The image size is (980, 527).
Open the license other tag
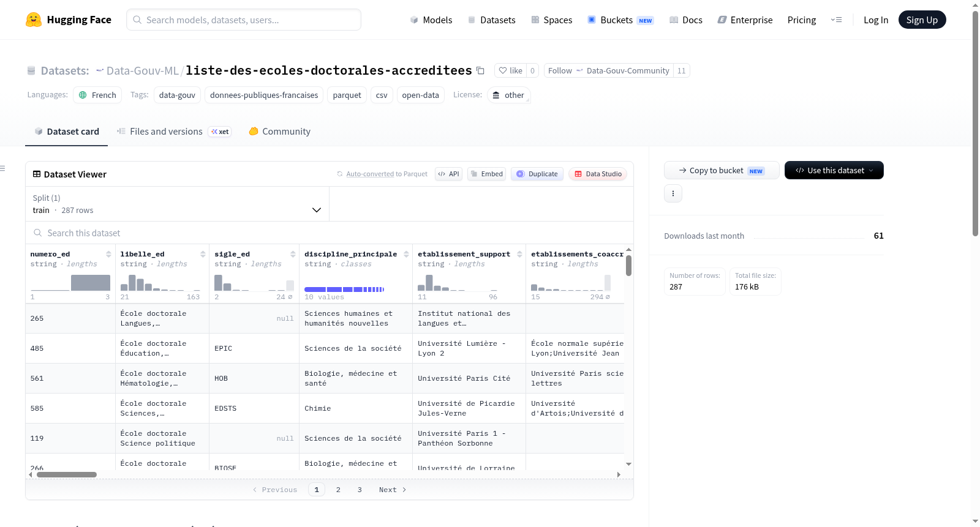508,95
